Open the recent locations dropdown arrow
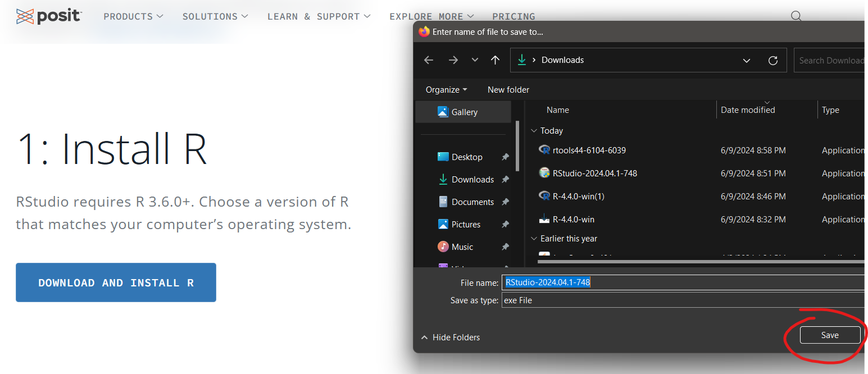This screenshot has height=374, width=868. 475,60
